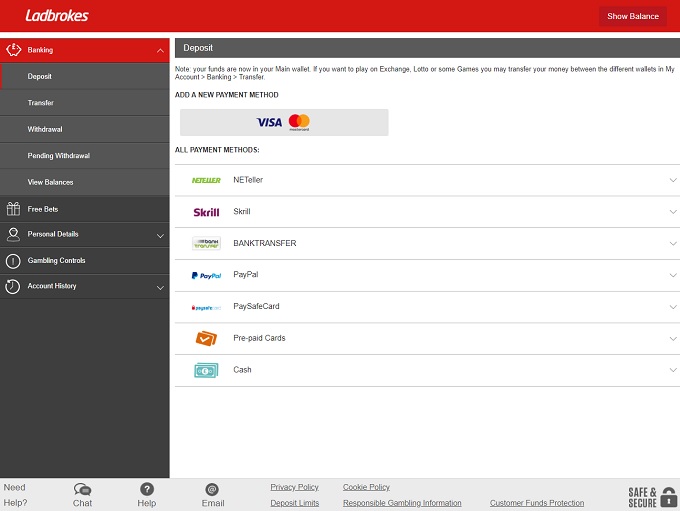Open View Balances menu item
This screenshot has width=680, height=511.
coord(85,182)
